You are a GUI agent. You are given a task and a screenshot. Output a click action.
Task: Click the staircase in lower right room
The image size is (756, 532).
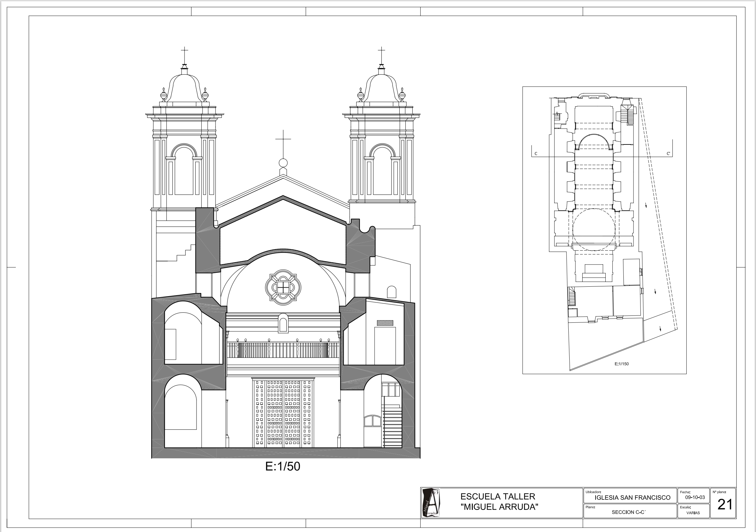pos(392,428)
